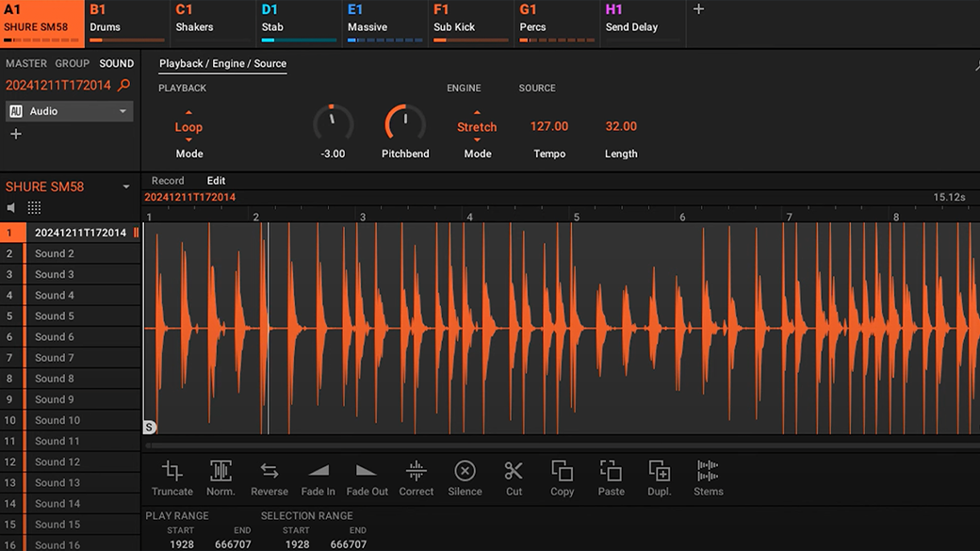
Task: Click the S start marker on waveform
Action: (149, 428)
